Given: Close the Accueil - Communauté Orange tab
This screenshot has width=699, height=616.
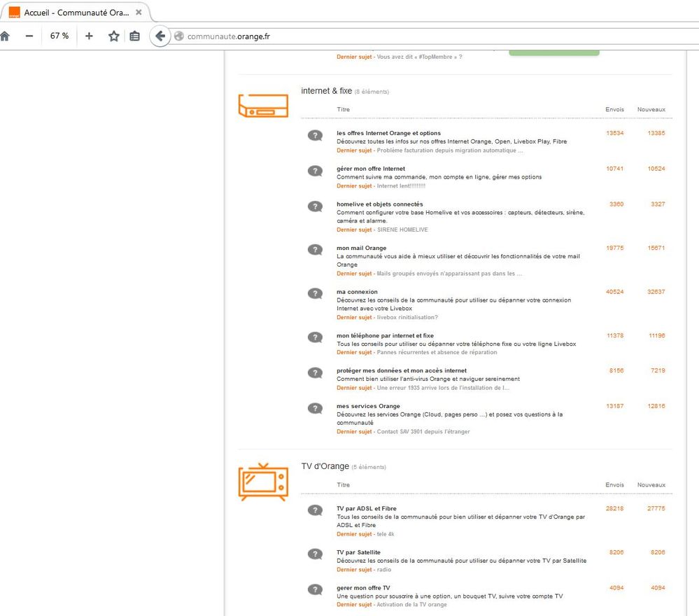Looking at the screenshot, I should 139,13.
